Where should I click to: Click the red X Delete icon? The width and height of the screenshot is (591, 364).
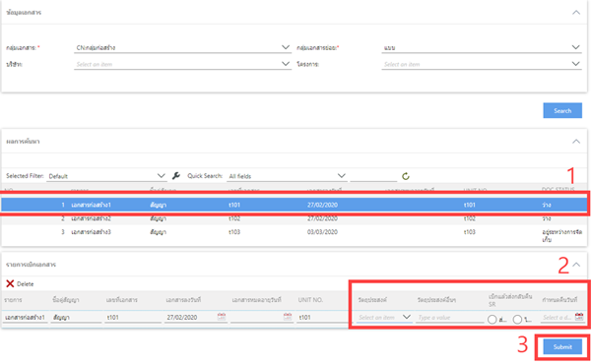tap(10, 284)
